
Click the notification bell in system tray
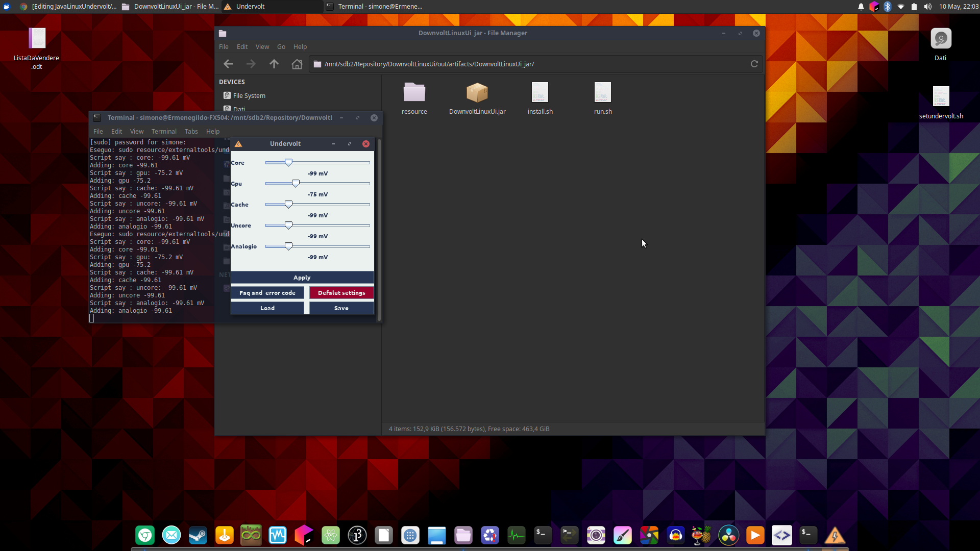[861, 7]
